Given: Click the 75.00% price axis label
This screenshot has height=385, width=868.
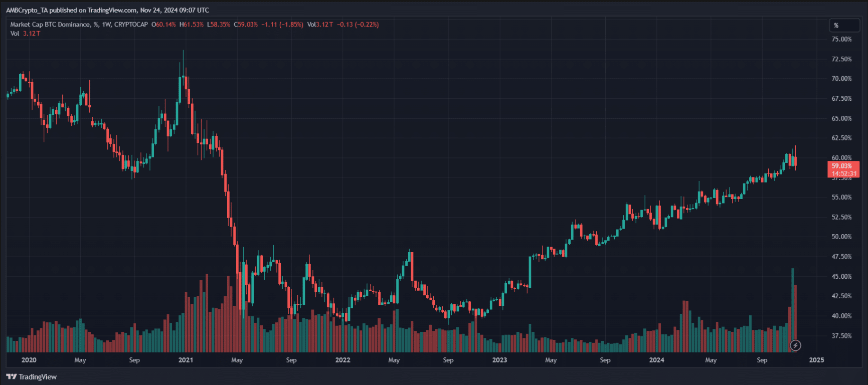Looking at the screenshot, I should point(841,39).
